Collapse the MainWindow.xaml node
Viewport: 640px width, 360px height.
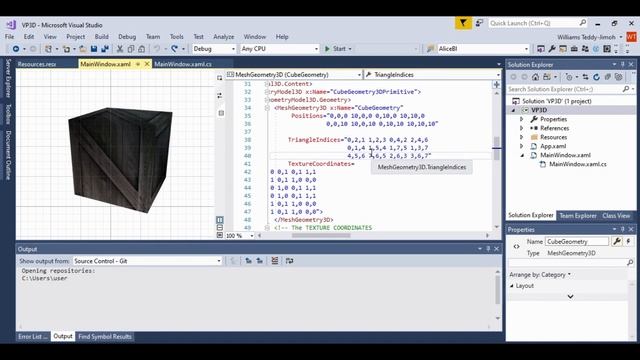(522, 155)
